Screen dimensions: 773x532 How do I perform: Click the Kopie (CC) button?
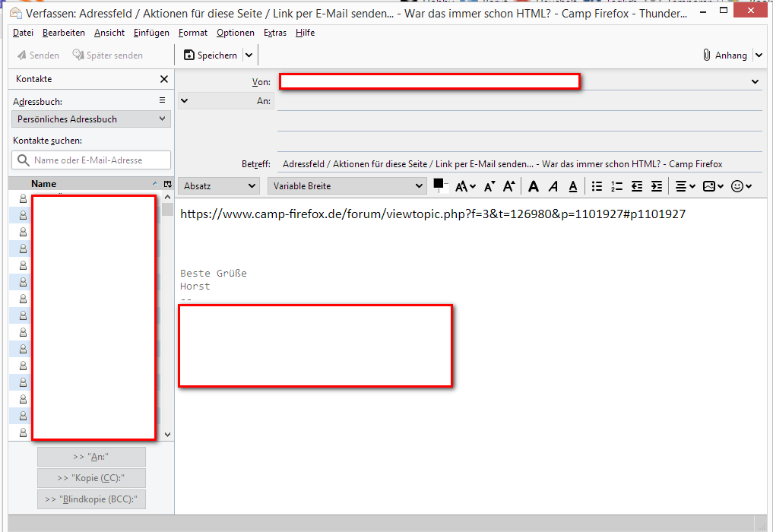91,478
